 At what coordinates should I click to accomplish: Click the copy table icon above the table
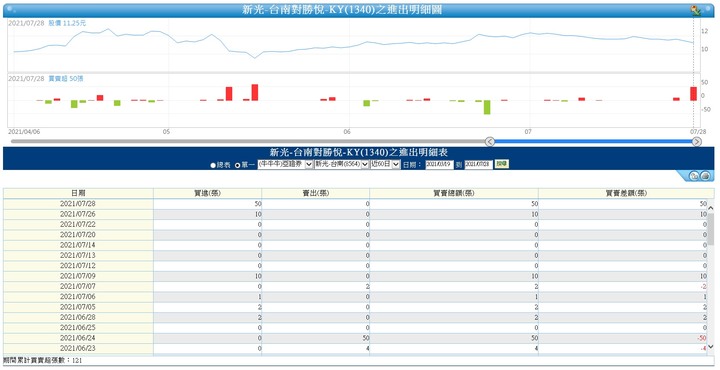(694, 176)
